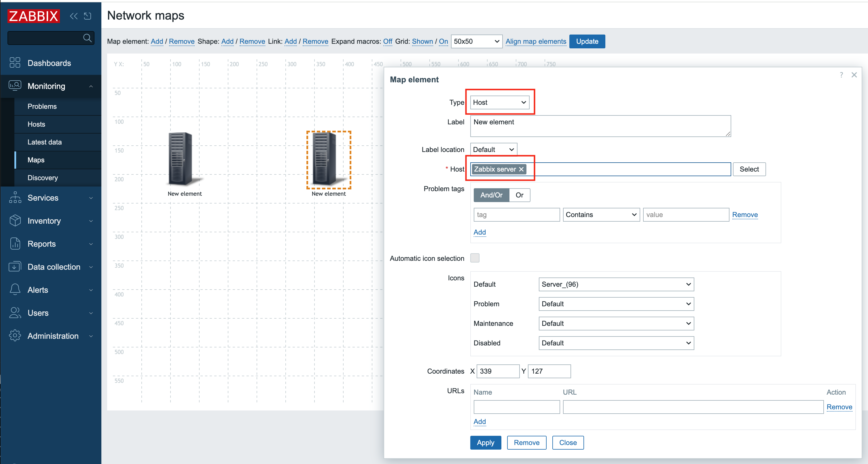Open the Disabled icon dropdown
Viewport: 868px width, 464px height.
pyautogui.click(x=616, y=343)
